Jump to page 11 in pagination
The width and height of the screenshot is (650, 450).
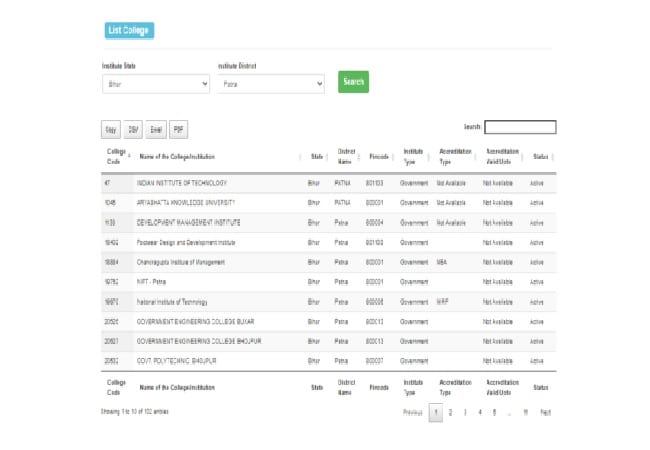(525, 412)
